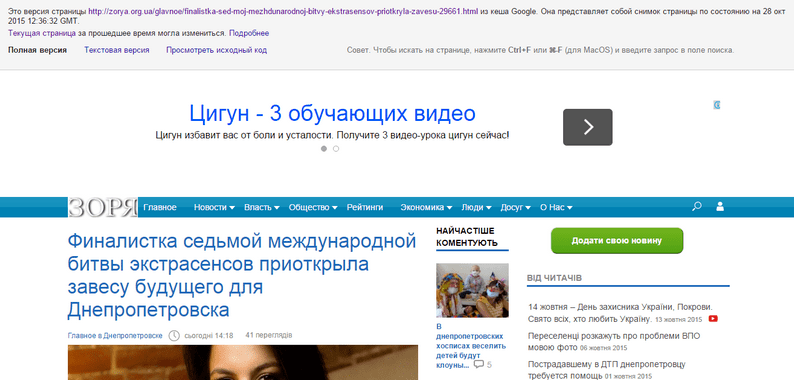Open the Переселенці розкажуть про проблеми ВПО news

[614, 342]
